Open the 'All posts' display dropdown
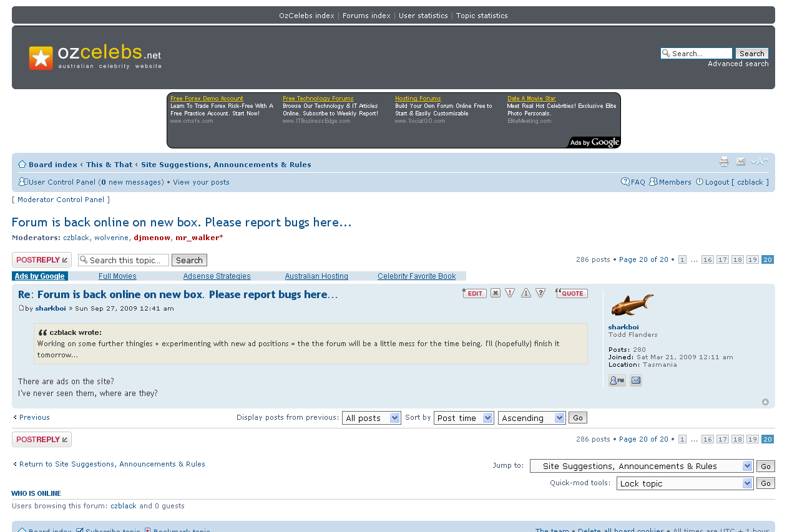 (371, 418)
